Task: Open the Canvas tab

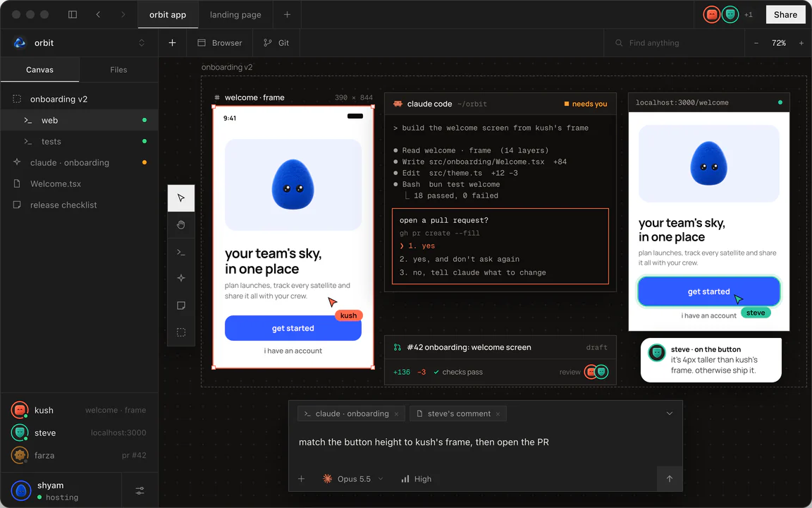Action: (x=40, y=69)
